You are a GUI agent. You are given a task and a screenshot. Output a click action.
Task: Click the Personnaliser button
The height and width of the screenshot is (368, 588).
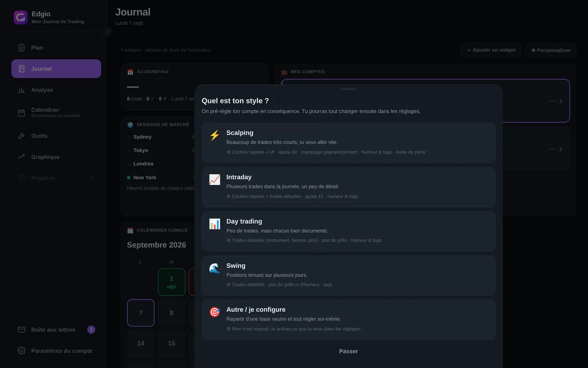click(x=550, y=50)
